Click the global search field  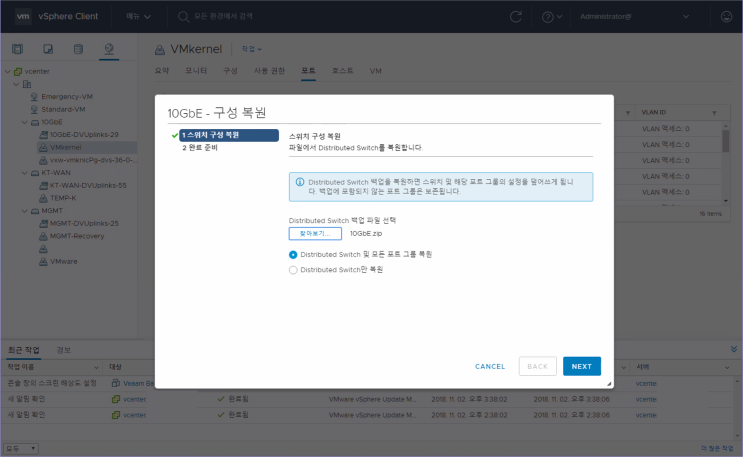click(x=223, y=16)
